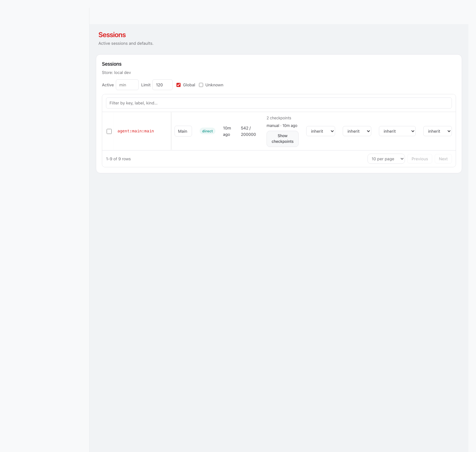Uncheck the Global checkbox

179,85
